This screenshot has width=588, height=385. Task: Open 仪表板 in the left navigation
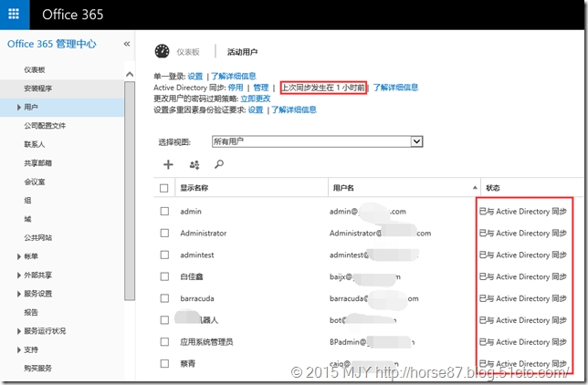[35, 69]
